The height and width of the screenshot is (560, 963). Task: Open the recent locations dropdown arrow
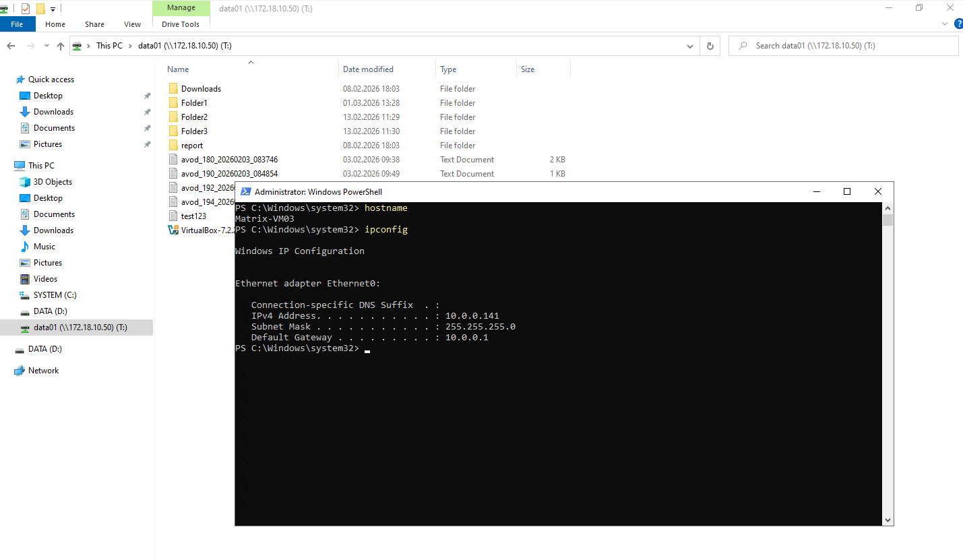tap(45, 46)
